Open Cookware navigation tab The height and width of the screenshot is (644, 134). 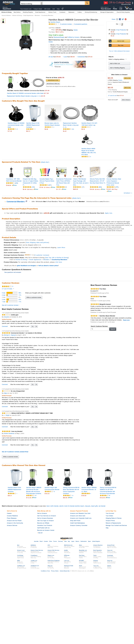tap(62, 12)
